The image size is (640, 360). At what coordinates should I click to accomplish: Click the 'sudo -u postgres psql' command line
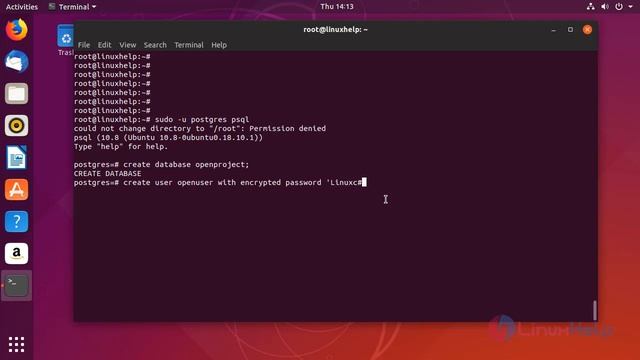(x=161, y=120)
